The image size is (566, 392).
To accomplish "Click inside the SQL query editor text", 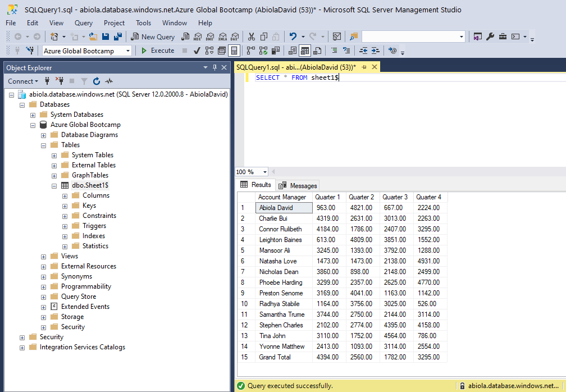I will coord(297,78).
